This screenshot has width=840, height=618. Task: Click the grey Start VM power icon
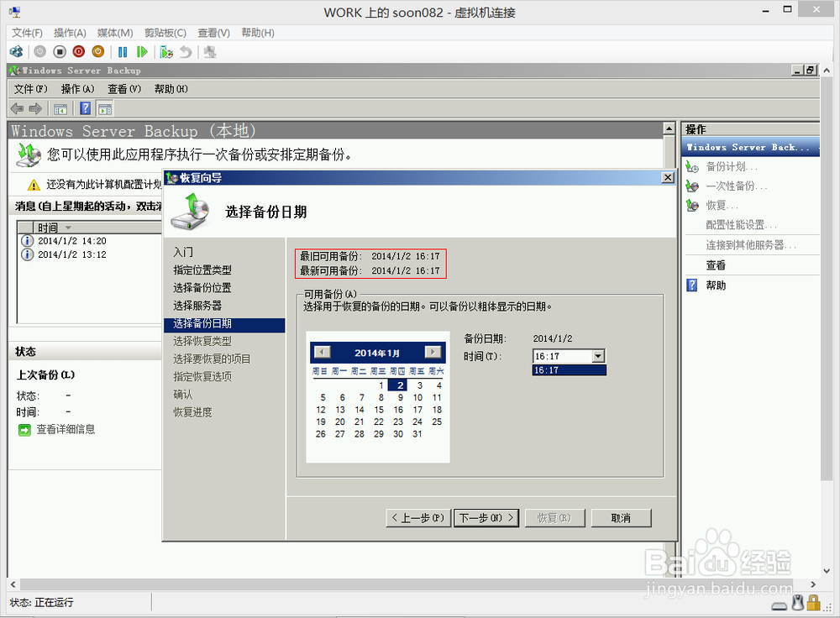pos(40,52)
